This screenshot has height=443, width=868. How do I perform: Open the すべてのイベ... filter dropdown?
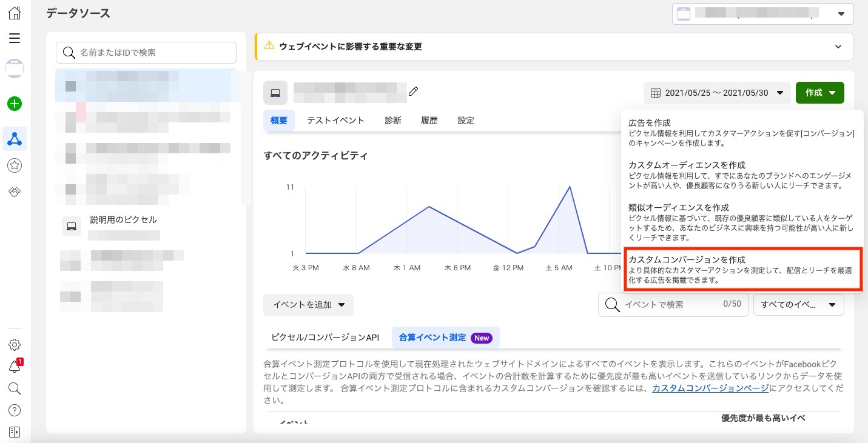click(x=799, y=305)
